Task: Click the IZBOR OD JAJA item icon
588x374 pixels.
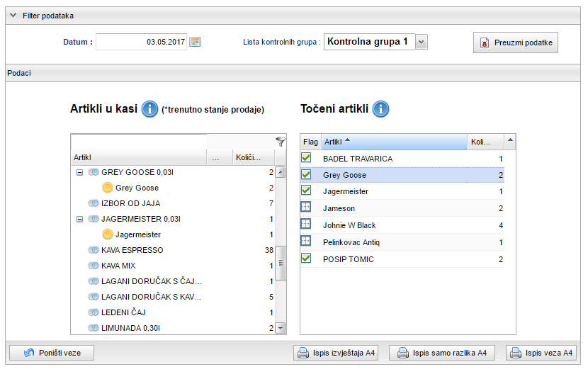Action: click(x=94, y=203)
